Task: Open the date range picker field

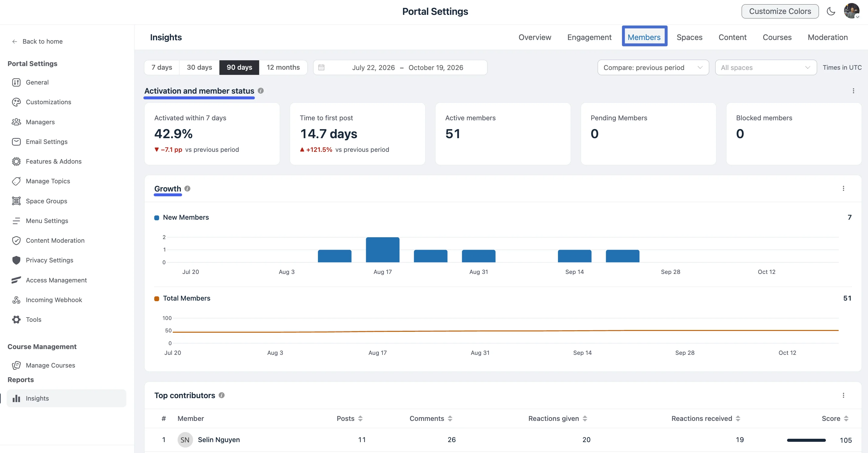Action: tap(400, 67)
